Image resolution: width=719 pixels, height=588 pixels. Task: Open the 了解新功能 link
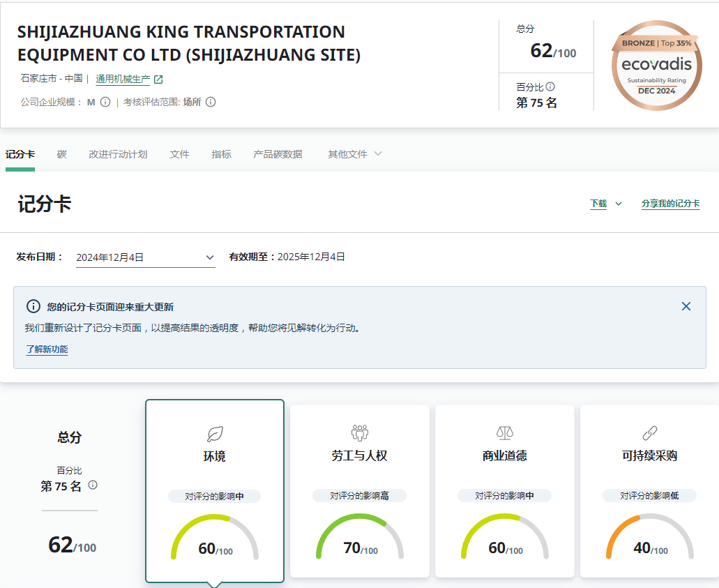pyautogui.click(x=47, y=349)
